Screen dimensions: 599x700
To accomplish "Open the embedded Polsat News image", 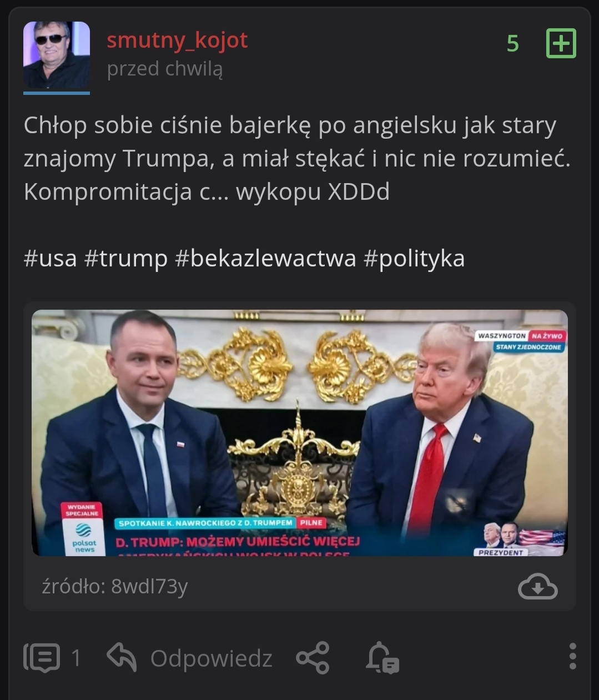I will pos(300,432).
